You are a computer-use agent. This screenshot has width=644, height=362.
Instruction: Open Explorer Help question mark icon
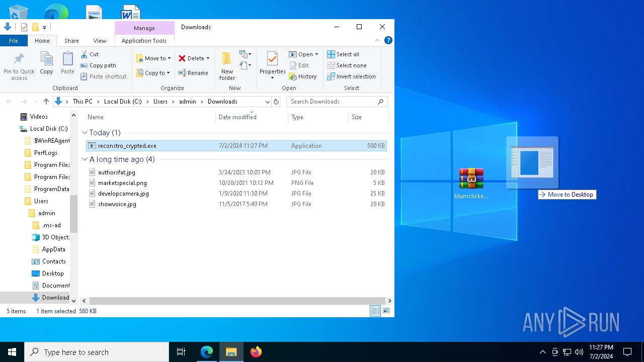388,40
